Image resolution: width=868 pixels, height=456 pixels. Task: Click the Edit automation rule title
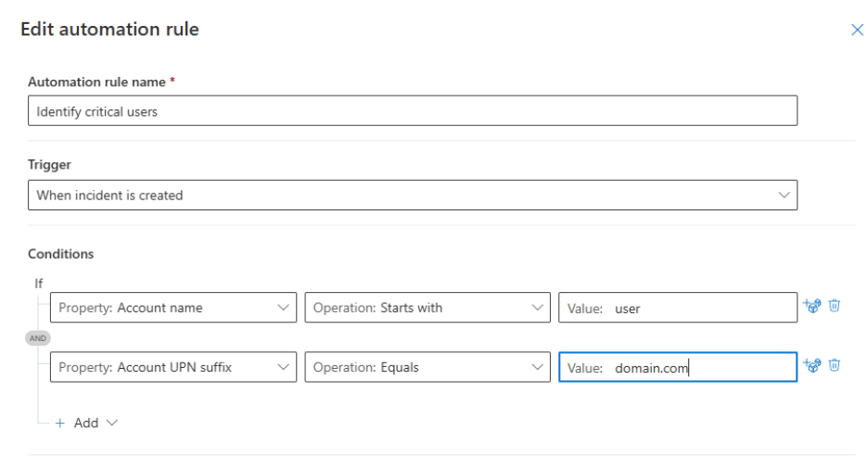click(109, 30)
